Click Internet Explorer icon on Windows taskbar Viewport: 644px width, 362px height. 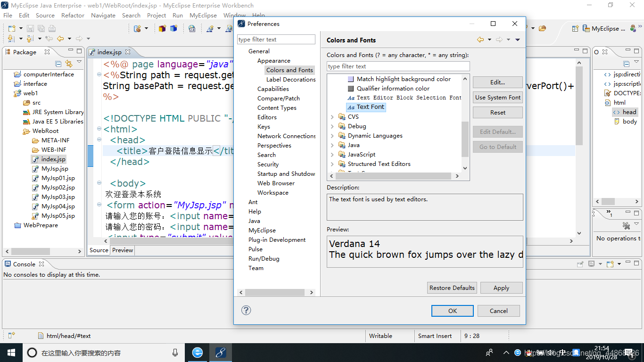coord(198,352)
